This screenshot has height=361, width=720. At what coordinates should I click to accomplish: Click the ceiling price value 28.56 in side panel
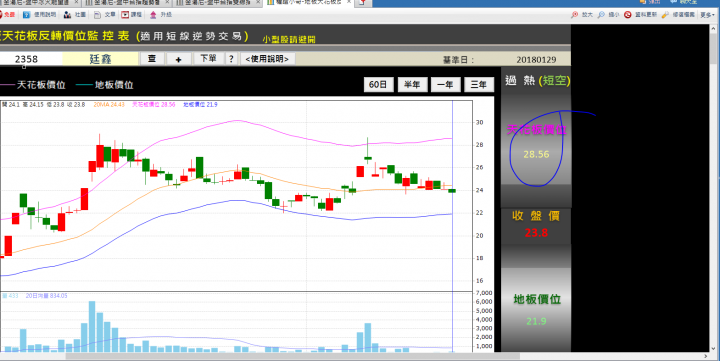pos(536,154)
